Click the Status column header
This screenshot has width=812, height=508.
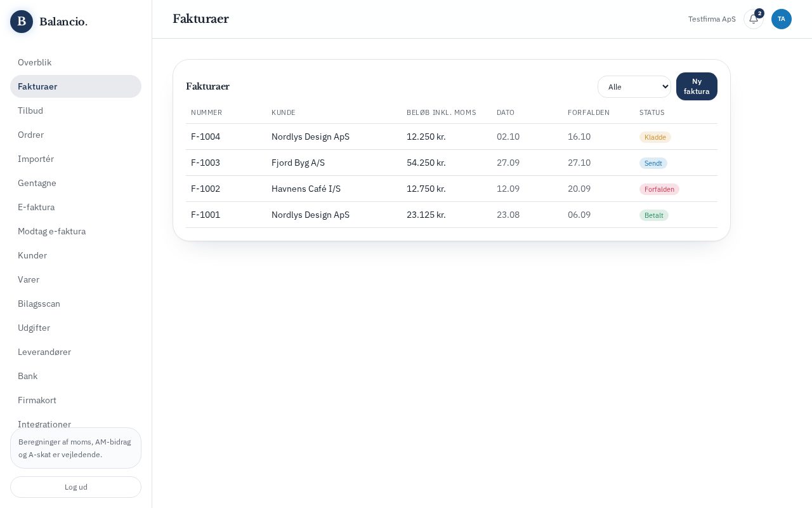(x=652, y=112)
